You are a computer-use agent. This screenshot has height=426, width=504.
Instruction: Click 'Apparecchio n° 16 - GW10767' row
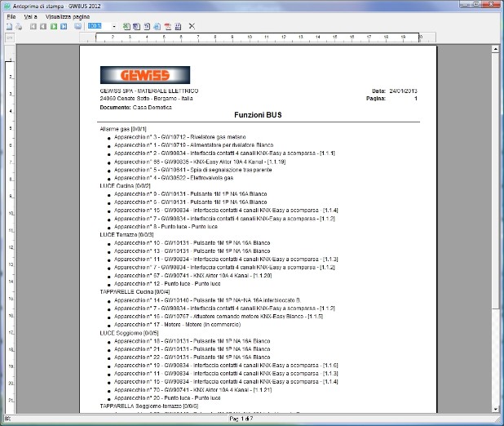219,317
